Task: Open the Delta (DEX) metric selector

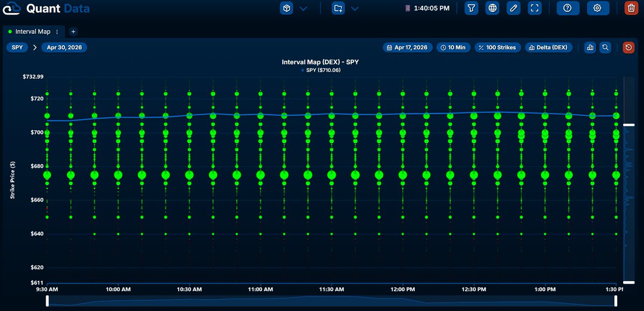Action: [547, 47]
